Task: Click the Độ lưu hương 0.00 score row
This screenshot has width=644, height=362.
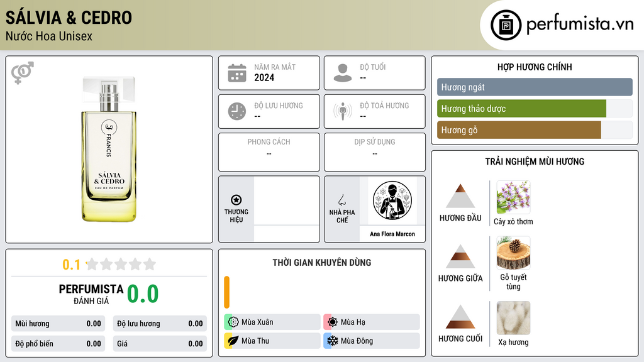Action: (160, 324)
